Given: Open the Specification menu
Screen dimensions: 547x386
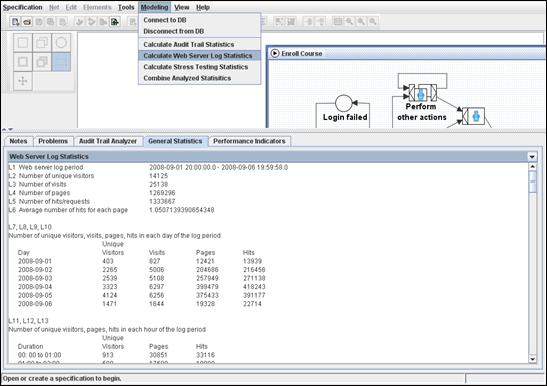Looking at the screenshot, I should 22,7.
